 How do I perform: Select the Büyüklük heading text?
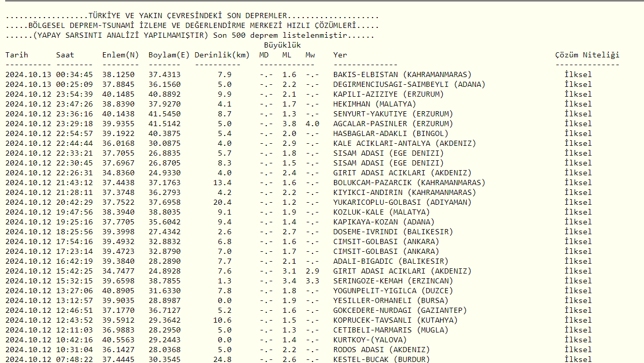point(282,45)
